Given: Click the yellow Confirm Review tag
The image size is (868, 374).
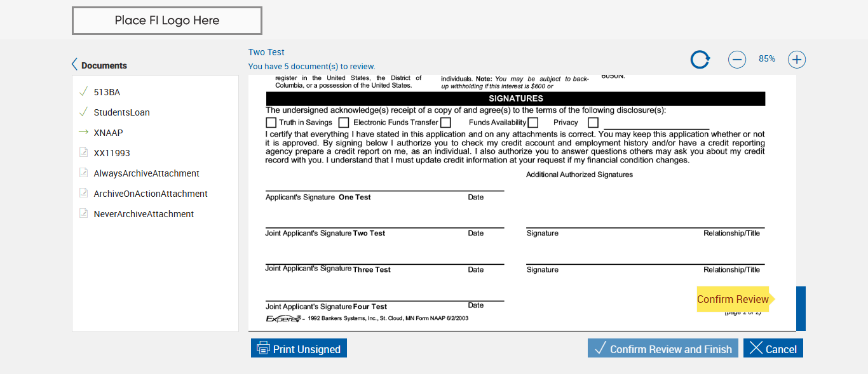Looking at the screenshot, I should [735, 299].
